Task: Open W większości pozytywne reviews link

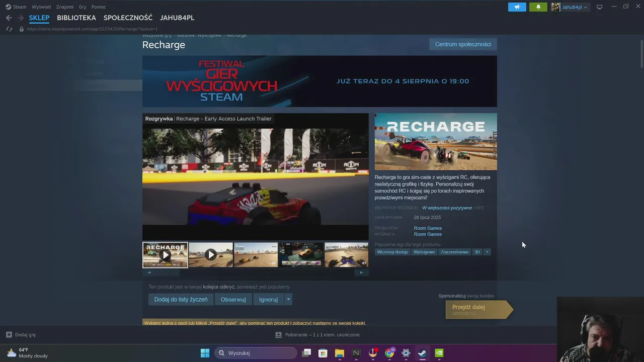Action: click(x=447, y=208)
